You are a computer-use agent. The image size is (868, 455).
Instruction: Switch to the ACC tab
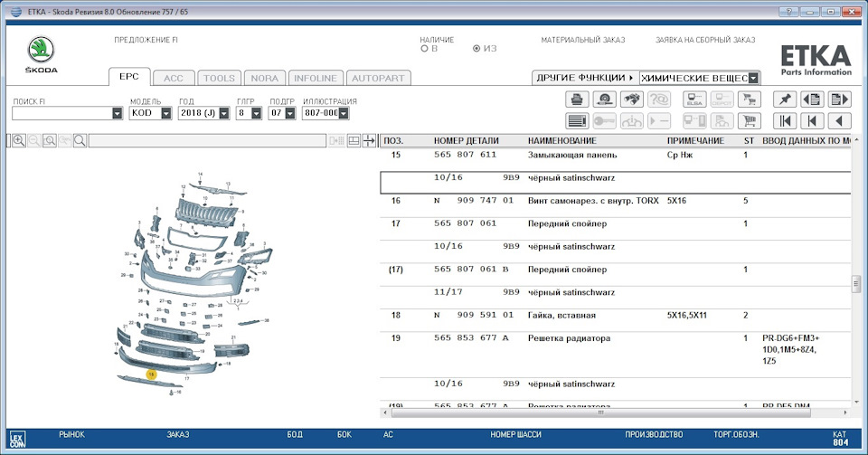click(x=174, y=78)
